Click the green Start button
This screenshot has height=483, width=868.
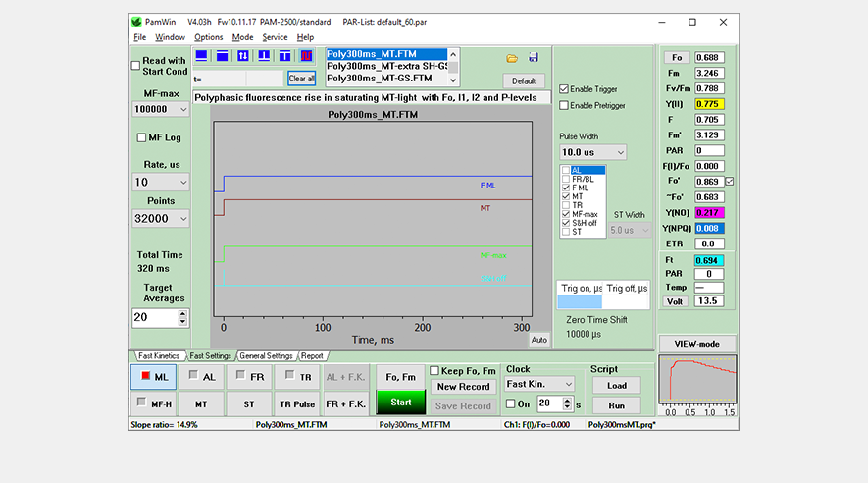(401, 402)
